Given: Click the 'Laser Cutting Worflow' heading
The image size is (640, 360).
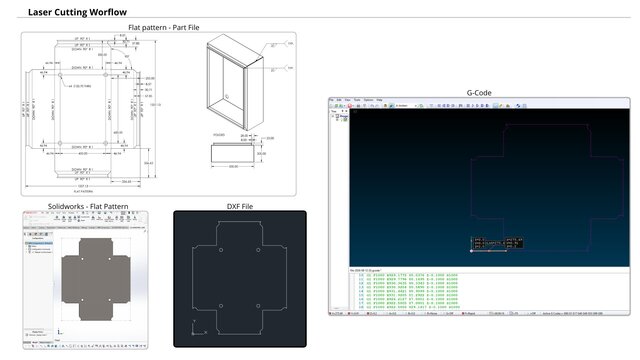Looking at the screenshot, I should (77, 12).
